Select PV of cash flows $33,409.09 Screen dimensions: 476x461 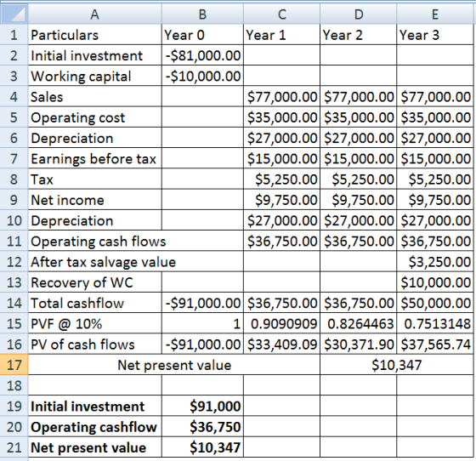281,344
